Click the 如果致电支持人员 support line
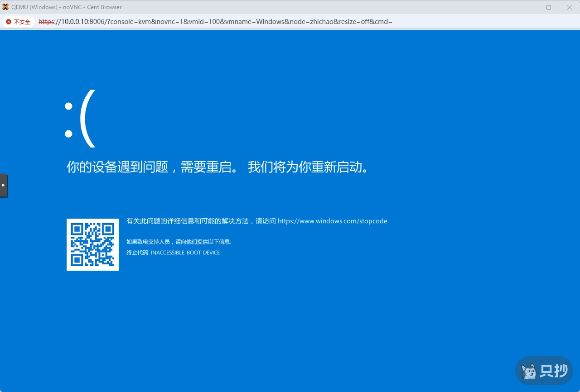 179,242
